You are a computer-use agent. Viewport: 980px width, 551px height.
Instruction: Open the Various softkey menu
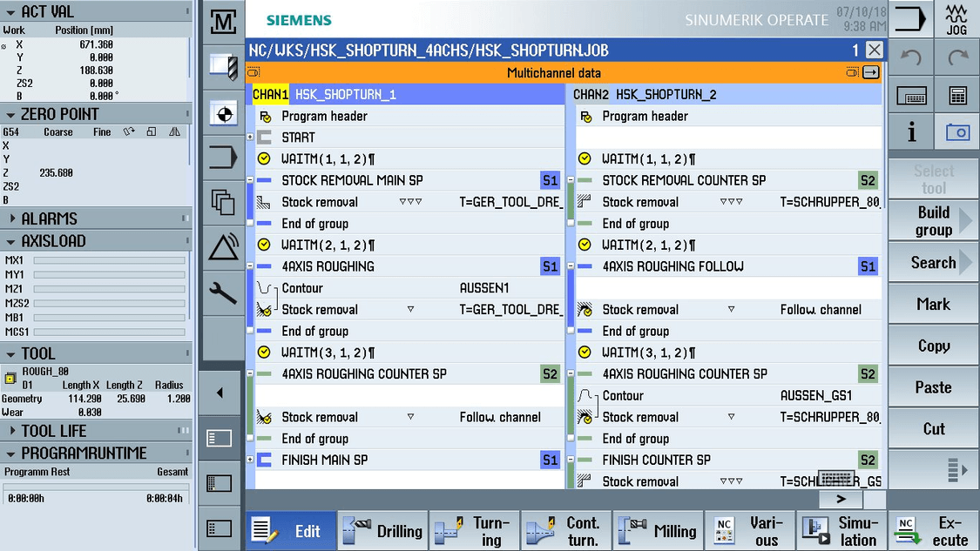click(750, 530)
